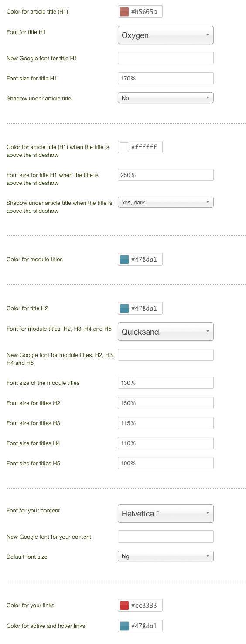Click the 250% font size field above slideshow
The height and width of the screenshot is (644, 246).
(166, 175)
